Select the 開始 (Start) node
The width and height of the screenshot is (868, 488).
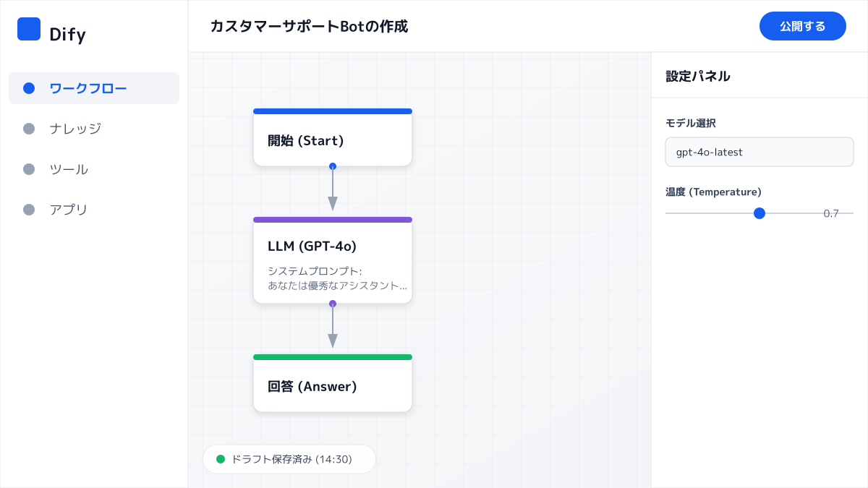(333, 137)
